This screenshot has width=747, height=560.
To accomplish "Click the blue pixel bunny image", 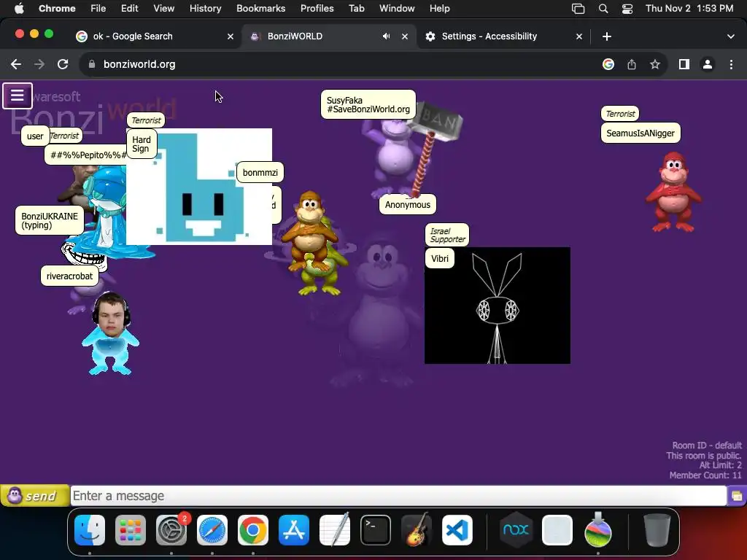I will click(199, 187).
